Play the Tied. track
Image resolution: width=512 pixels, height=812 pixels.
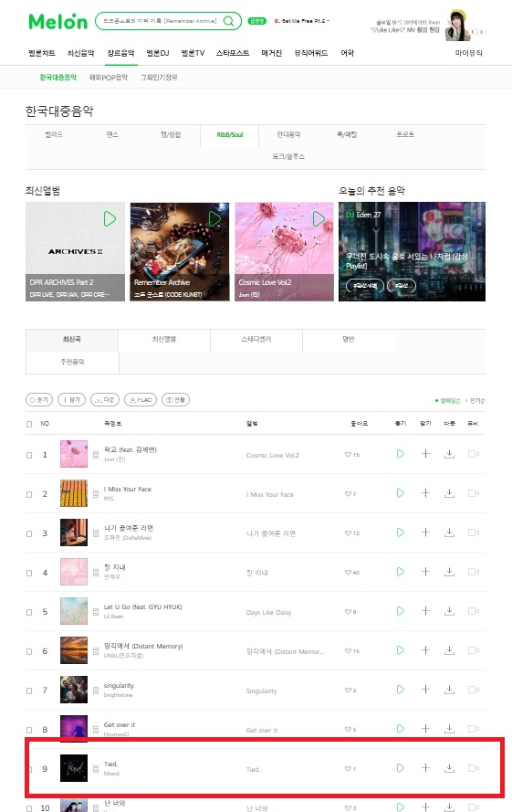point(400,768)
